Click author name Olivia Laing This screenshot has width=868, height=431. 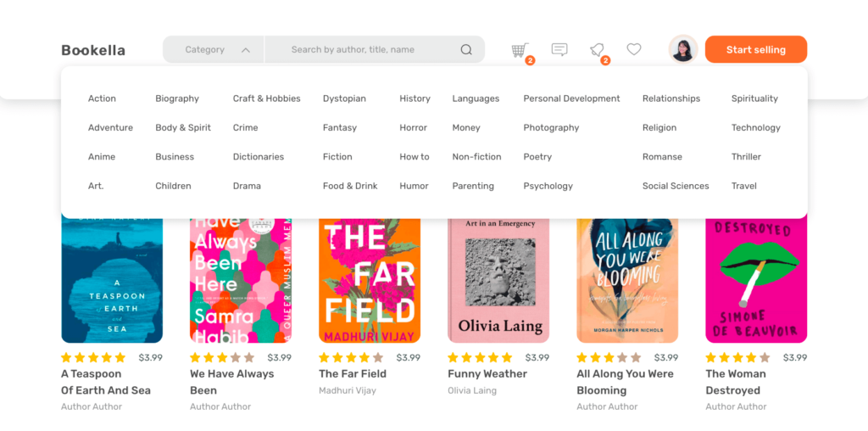coord(471,390)
